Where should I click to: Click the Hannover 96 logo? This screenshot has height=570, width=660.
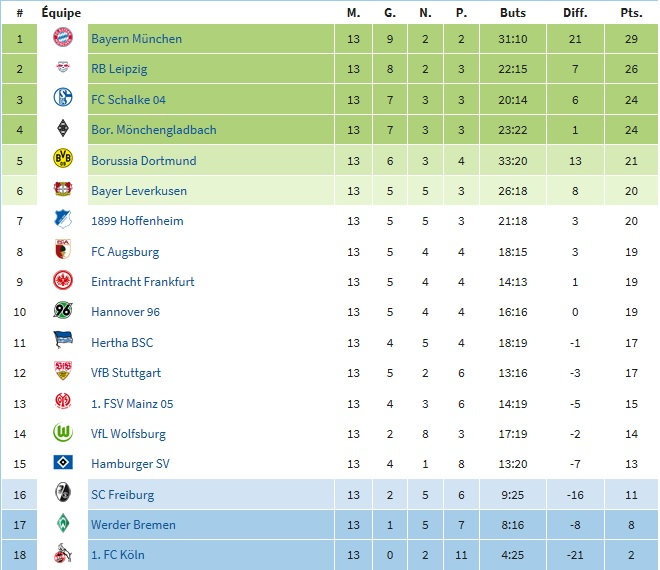63,312
